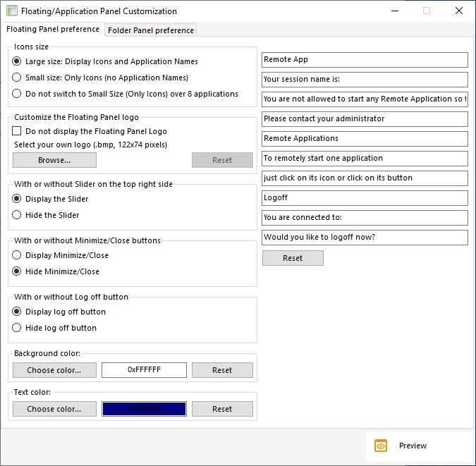Edit the Logoff text field
The height and width of the screenshot is (466, 476).
(x=365, y=198)
